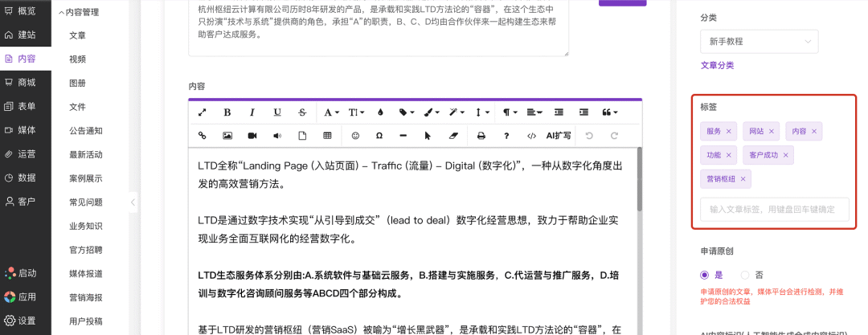The width and height of the screenshot is (868, 335).
Task: Click the editor vertical scrollbar
Action: coord(640,179)
